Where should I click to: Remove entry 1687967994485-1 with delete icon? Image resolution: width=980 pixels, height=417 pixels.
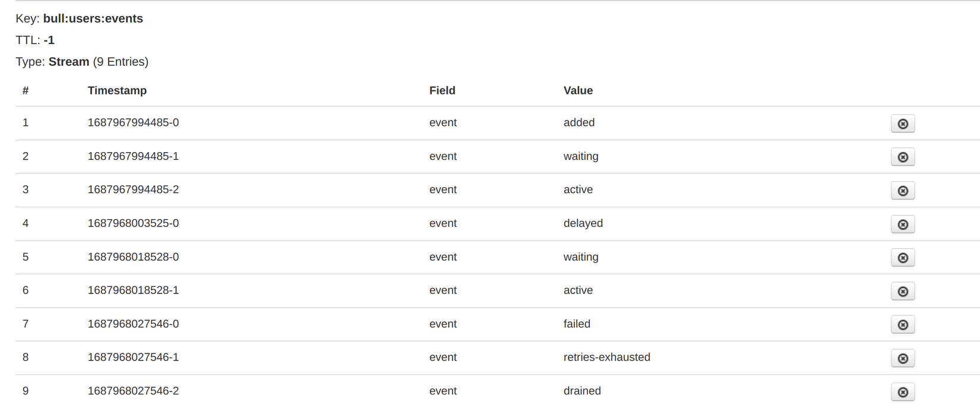(x=902, y=157)
